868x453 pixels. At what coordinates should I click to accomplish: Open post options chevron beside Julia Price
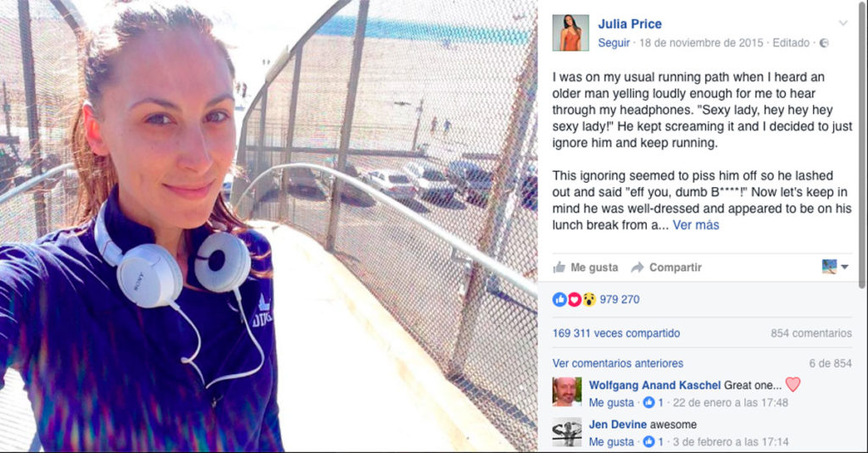point(843,23)
